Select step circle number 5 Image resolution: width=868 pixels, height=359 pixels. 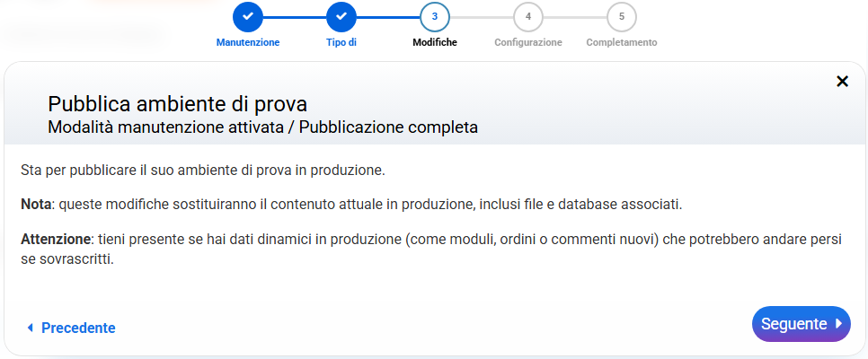(622, 16)
